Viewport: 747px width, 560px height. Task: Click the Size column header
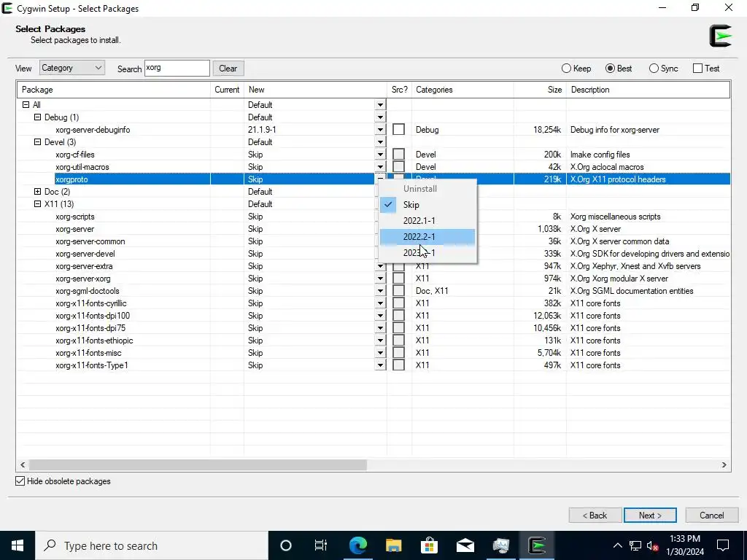click(541, 90)
